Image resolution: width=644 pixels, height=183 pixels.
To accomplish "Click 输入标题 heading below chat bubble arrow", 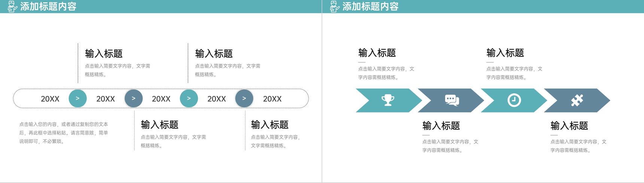I will [441, 126].
